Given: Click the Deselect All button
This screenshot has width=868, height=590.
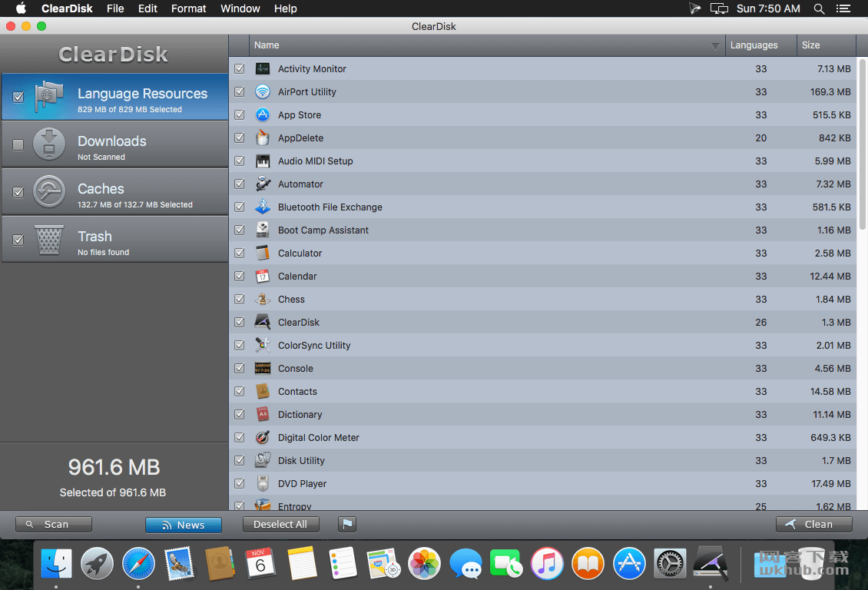Looking at the screenshot, I should 280,524.
